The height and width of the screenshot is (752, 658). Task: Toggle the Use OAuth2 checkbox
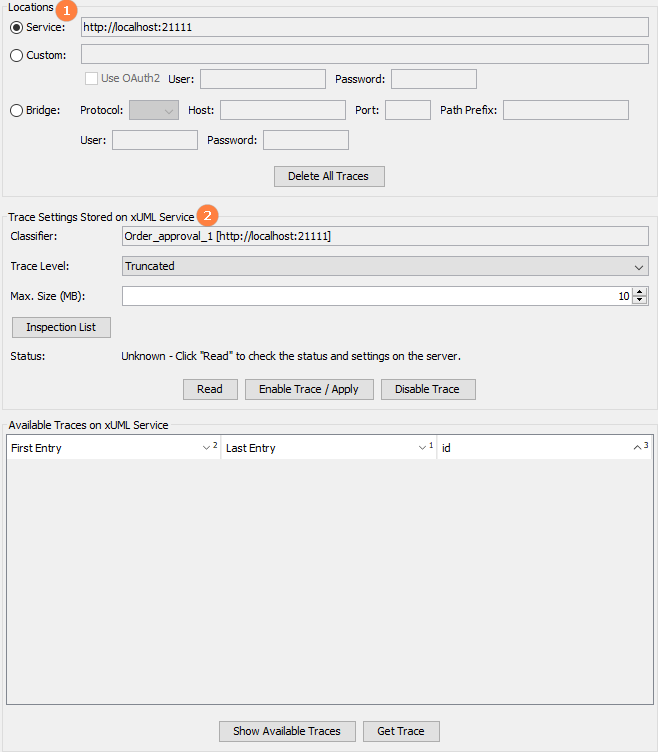click(x=92, y=78)
